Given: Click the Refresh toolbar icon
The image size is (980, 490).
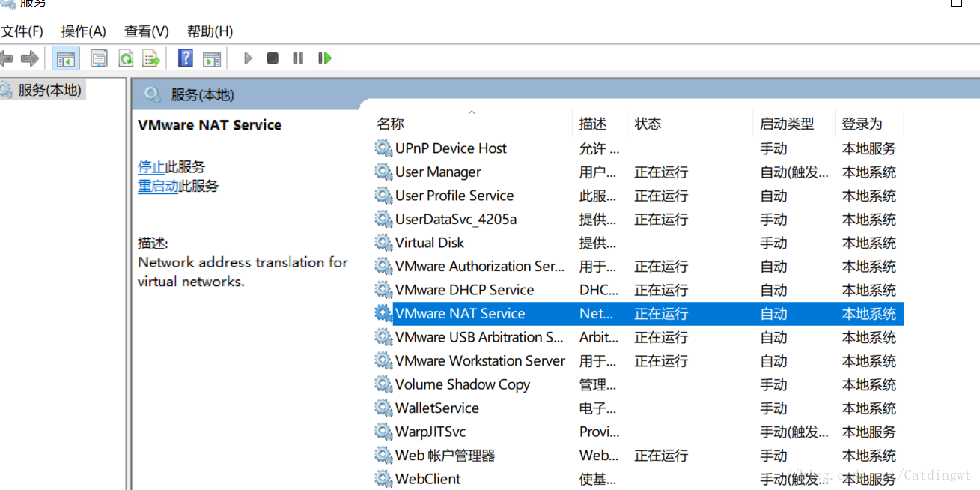Looking at the screenshot, I should (x=126, y=58).
